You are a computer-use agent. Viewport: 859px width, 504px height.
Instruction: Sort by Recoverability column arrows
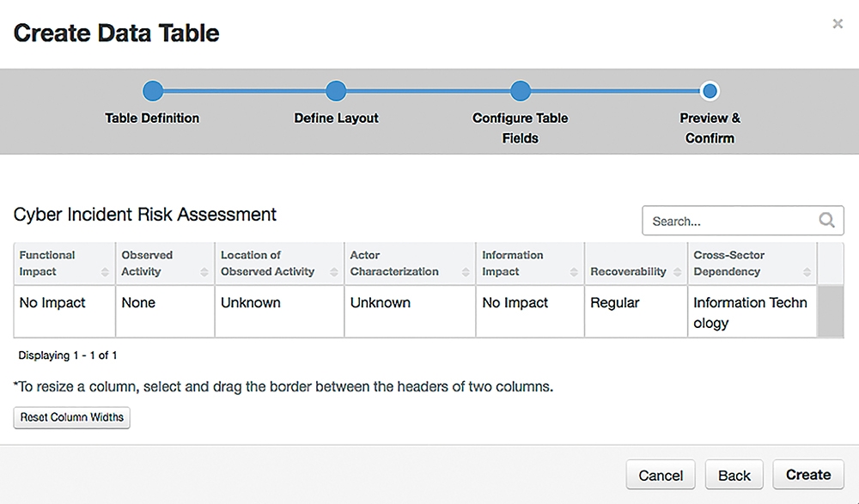tap(677, 271)
